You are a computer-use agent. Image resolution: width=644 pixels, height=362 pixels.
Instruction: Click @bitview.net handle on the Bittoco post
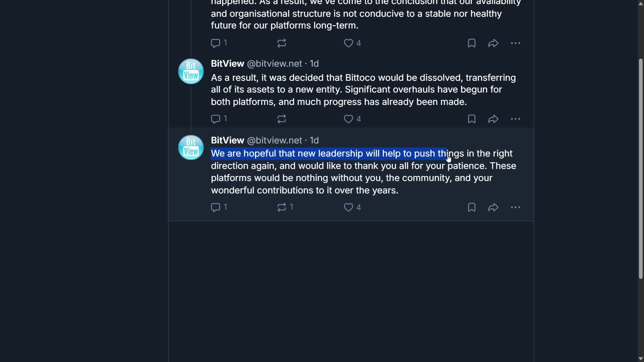(274, 64)
